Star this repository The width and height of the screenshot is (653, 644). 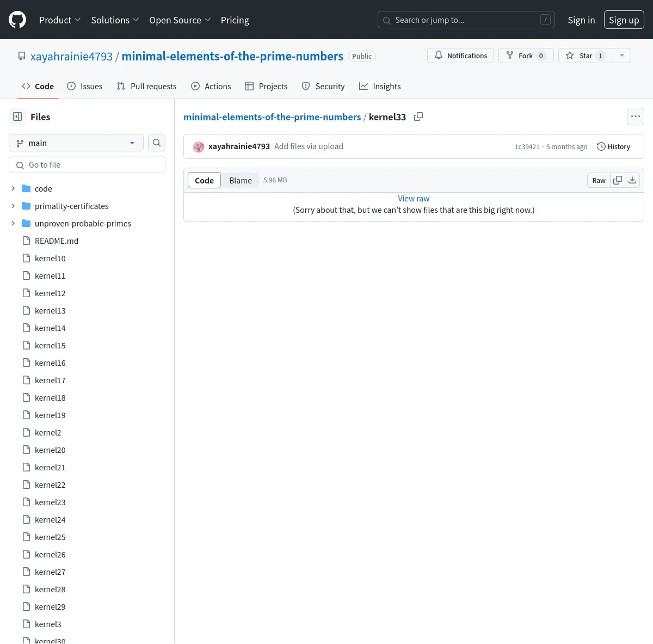point(586,56)
